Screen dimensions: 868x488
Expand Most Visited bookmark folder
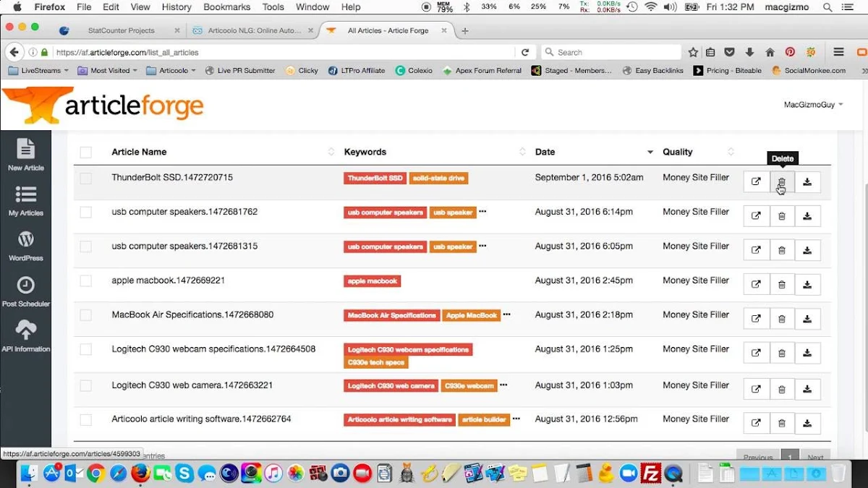[x=109, y=71]
